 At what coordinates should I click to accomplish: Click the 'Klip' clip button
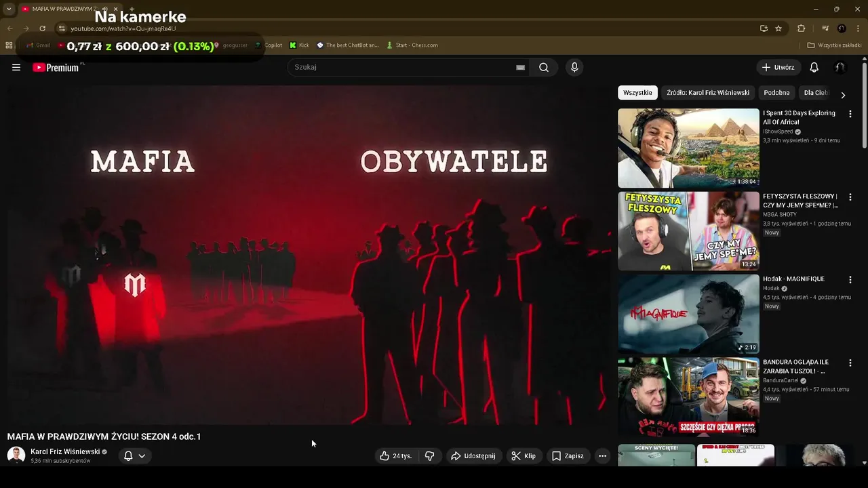coord(524,456)
